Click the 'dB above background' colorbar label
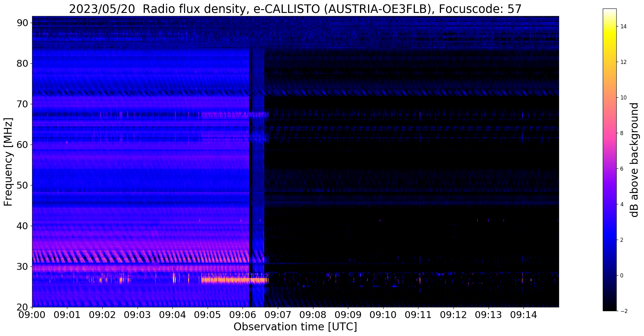The width and height of the screenshot is (644, 336). [635, 160]
